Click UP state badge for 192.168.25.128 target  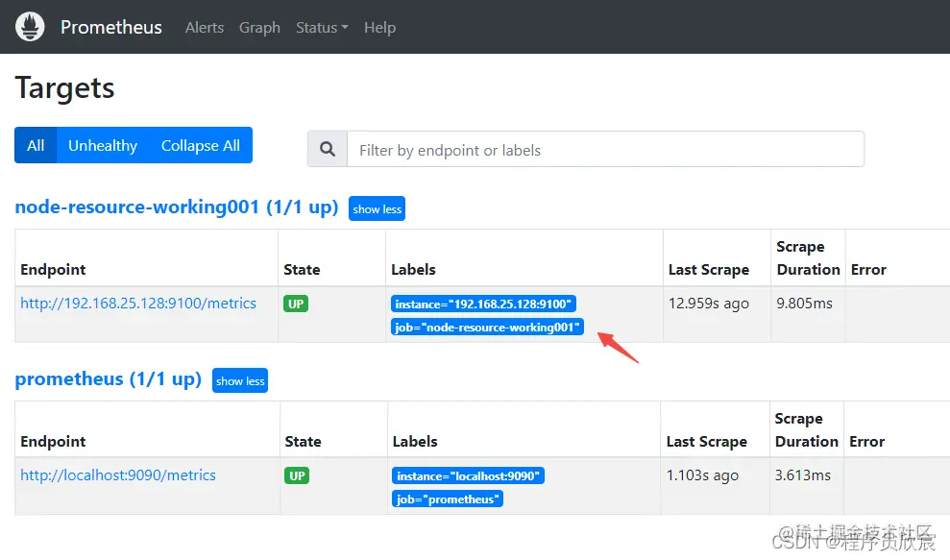296,304
